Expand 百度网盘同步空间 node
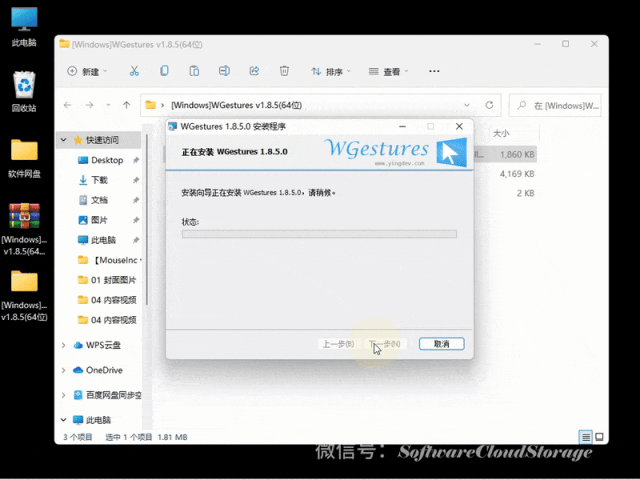 (63, 395)
